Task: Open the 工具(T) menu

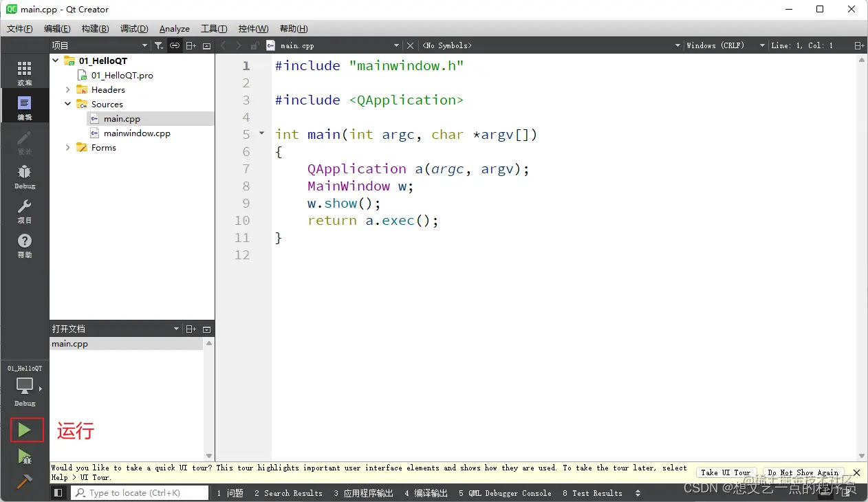Action: pos(214,29)
